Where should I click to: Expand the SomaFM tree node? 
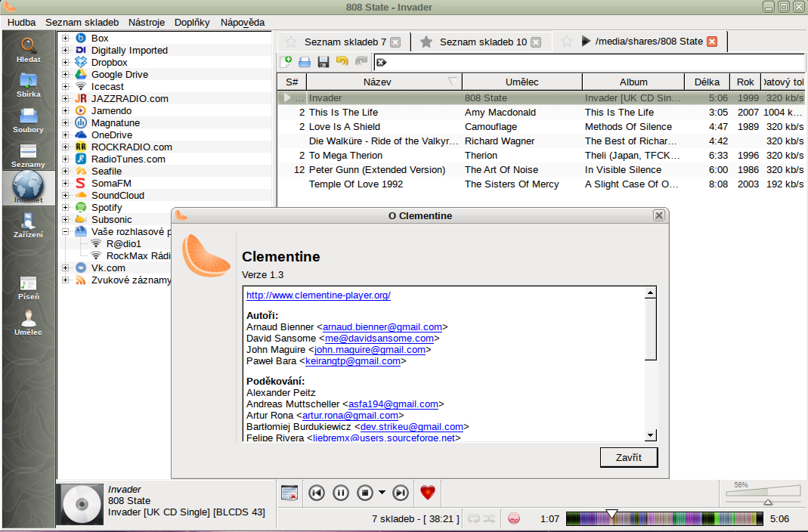[x=66, y=184]
